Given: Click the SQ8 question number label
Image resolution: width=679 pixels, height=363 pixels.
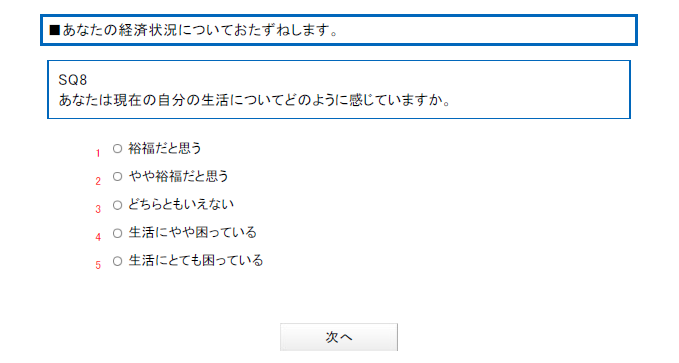Looking at the screenshot, I should tap(73, 80).
